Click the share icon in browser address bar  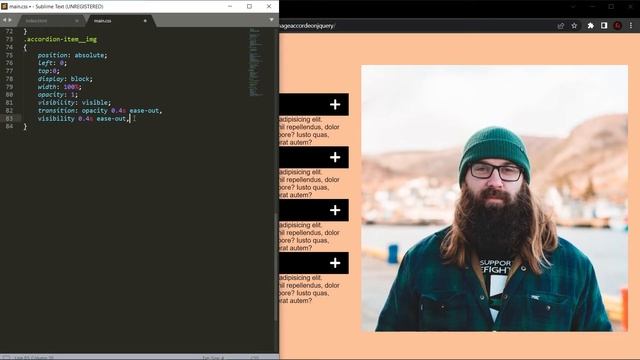point(561,26)
